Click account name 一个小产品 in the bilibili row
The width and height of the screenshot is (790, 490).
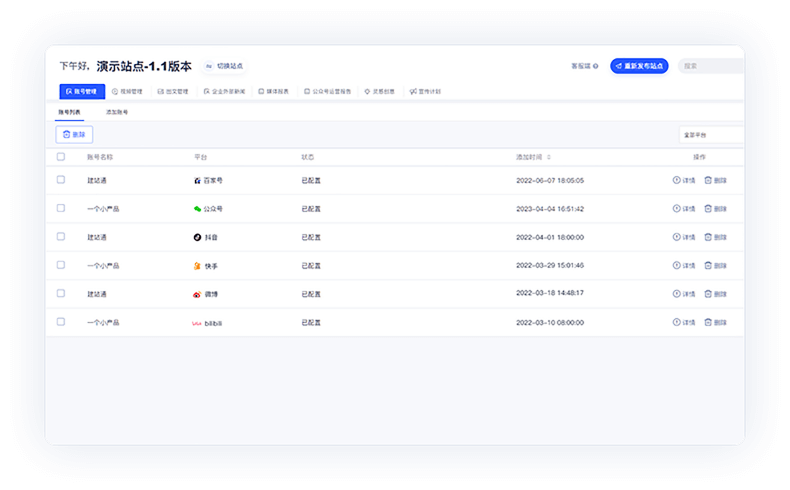pyautogui.click(x=103, y=322)
